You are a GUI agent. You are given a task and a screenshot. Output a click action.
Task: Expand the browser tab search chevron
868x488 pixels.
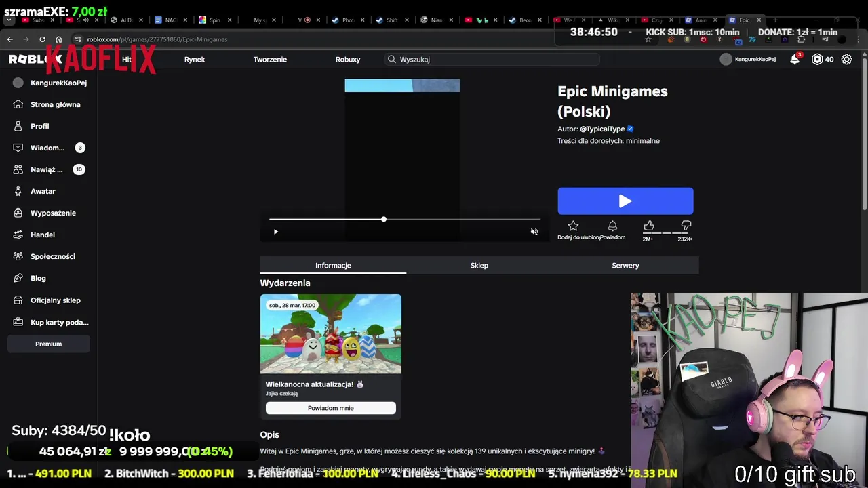9,20
